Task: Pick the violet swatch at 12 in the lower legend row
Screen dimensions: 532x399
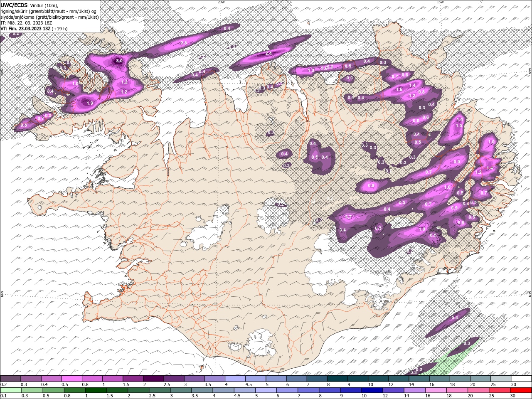Action: tap(392, 390)
